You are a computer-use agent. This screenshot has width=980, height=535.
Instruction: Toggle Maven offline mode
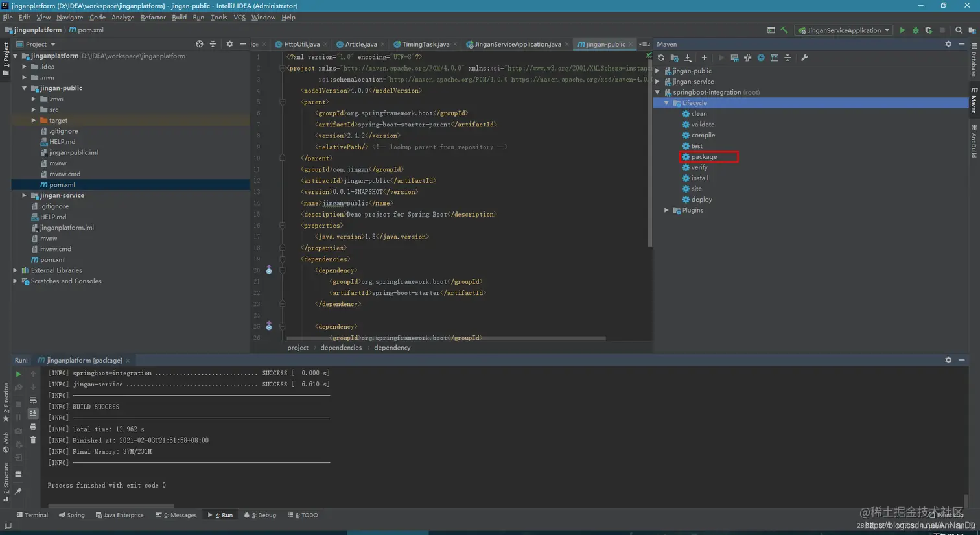pyautogui.click(x=748, y=58)
